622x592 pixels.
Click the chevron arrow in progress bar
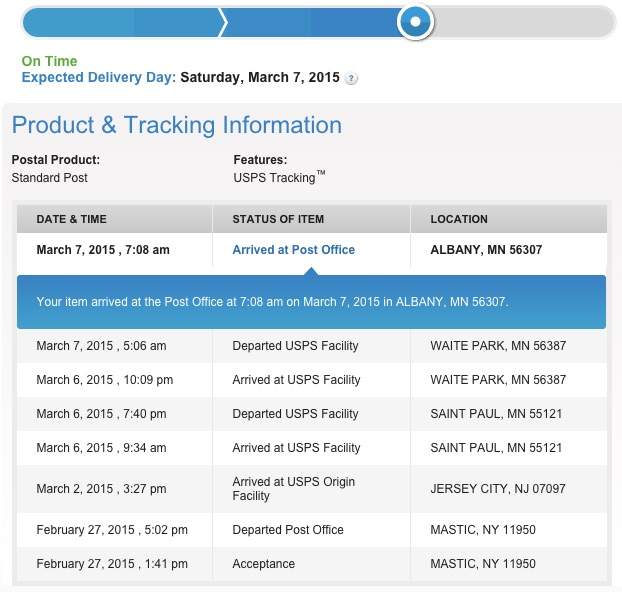(x=223, y=23)
